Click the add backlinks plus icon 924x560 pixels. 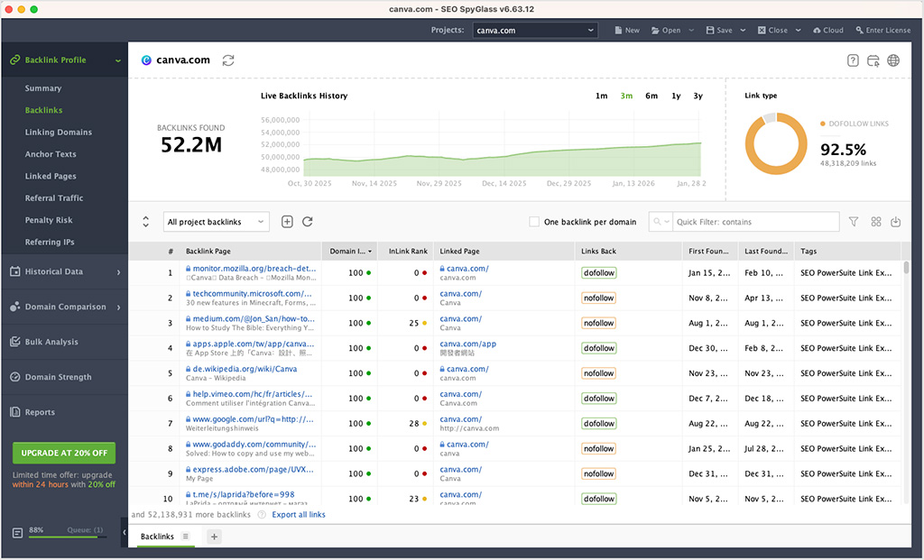(287, 222)
